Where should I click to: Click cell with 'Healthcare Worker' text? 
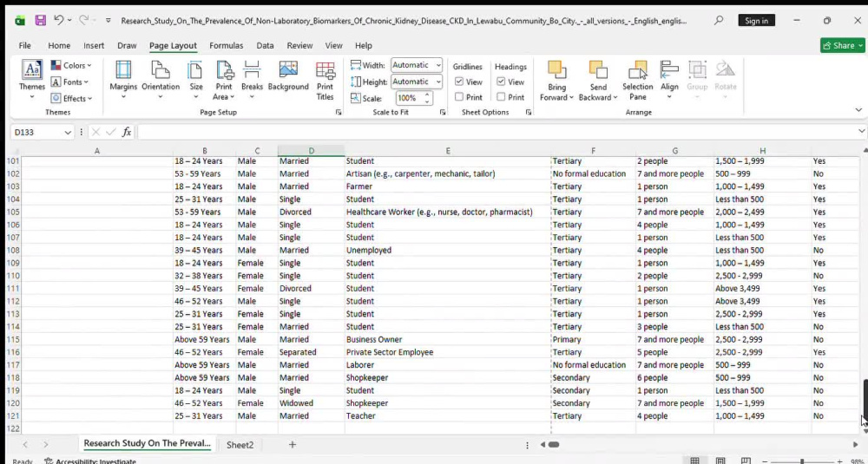(447, 212)
